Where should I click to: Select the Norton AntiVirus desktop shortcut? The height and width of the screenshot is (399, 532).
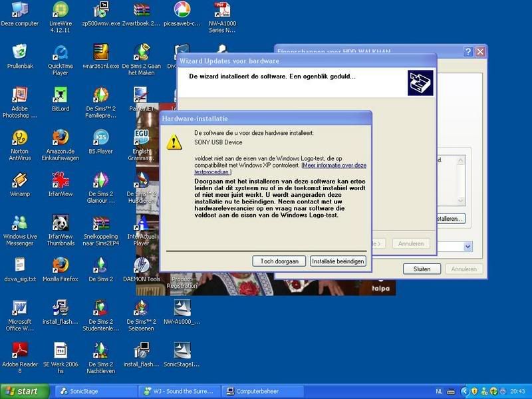pos(20,145)
